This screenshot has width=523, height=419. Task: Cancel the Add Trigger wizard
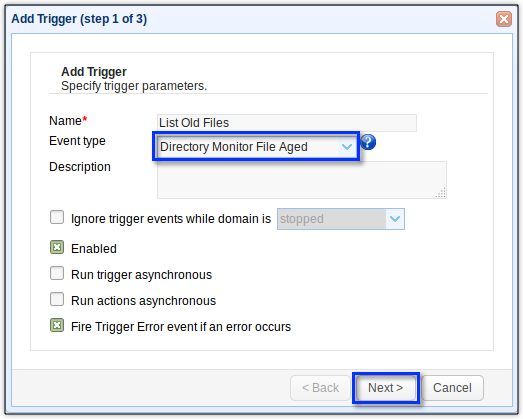(x=452, y=388)
